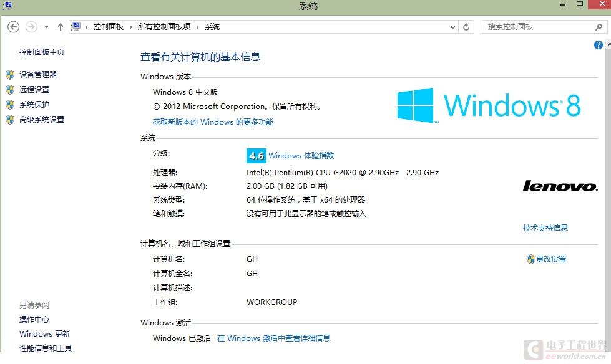The width and height of the screenshot is (611, 364).
Task: Go up one level with Up arrow
Action: tap(60, 27)
